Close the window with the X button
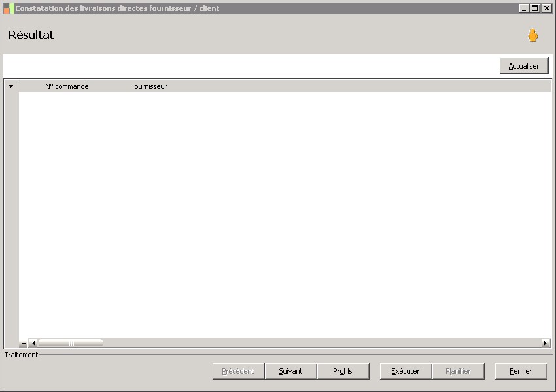 coord(546,8)
